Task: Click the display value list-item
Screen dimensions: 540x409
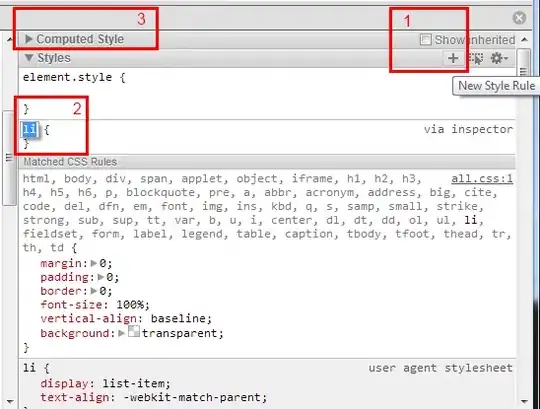Action: (x=133, y=384)
